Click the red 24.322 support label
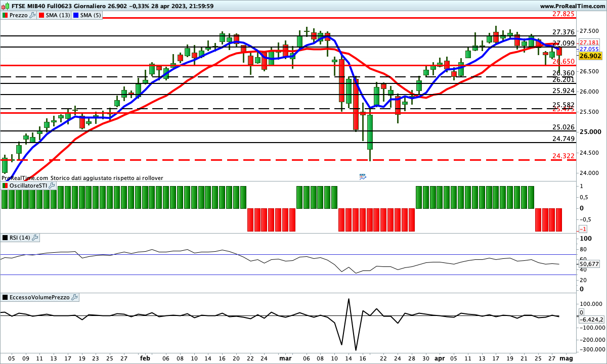The height and width of the screenshot is (364, 607). pyautogui.click(x=563, y=156)
